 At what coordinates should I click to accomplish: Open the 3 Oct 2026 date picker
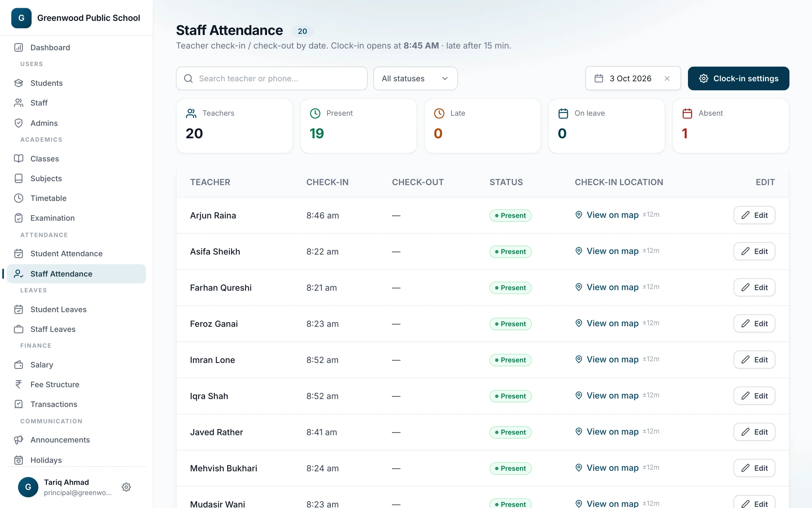[633, 78]
